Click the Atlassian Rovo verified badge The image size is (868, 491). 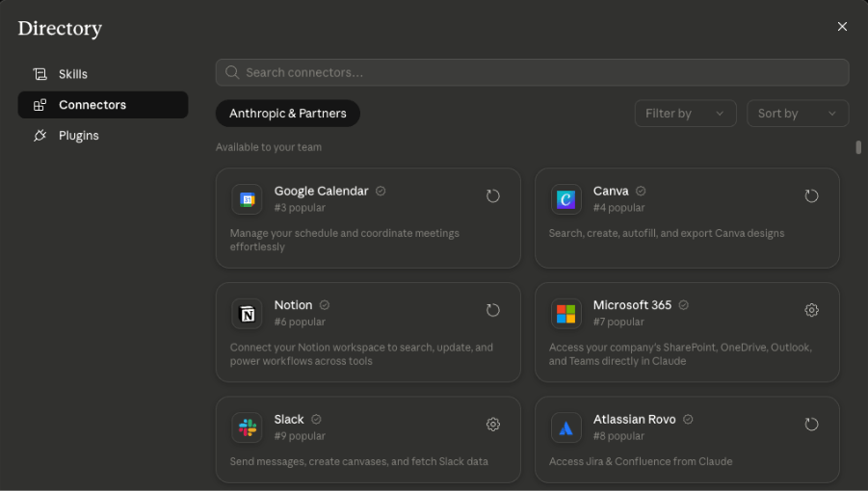click(688, 419)
